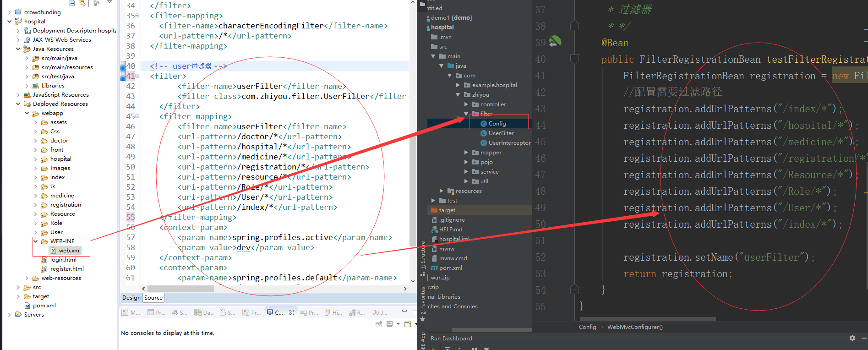Open register.html file
868x350 pixels.
[62, 268]
